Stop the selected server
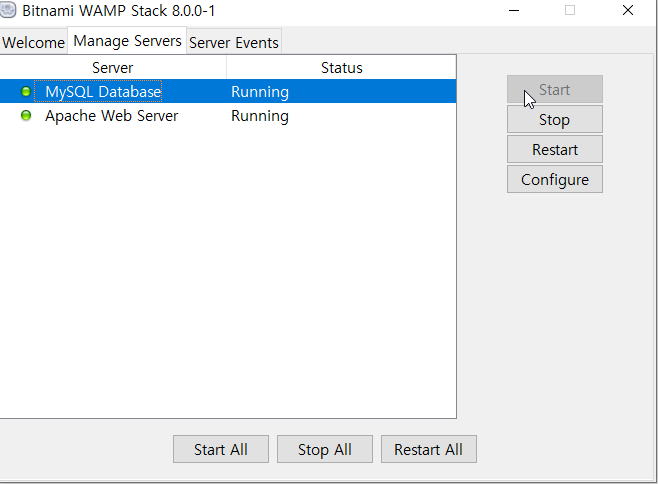This screenshot has width=658, height=484. point(555,120)
